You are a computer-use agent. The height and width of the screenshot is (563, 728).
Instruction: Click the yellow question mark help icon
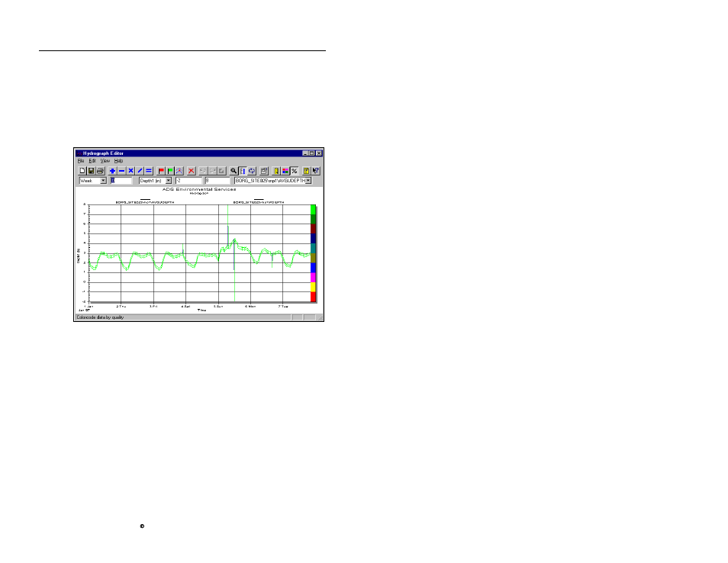(307, 171)
